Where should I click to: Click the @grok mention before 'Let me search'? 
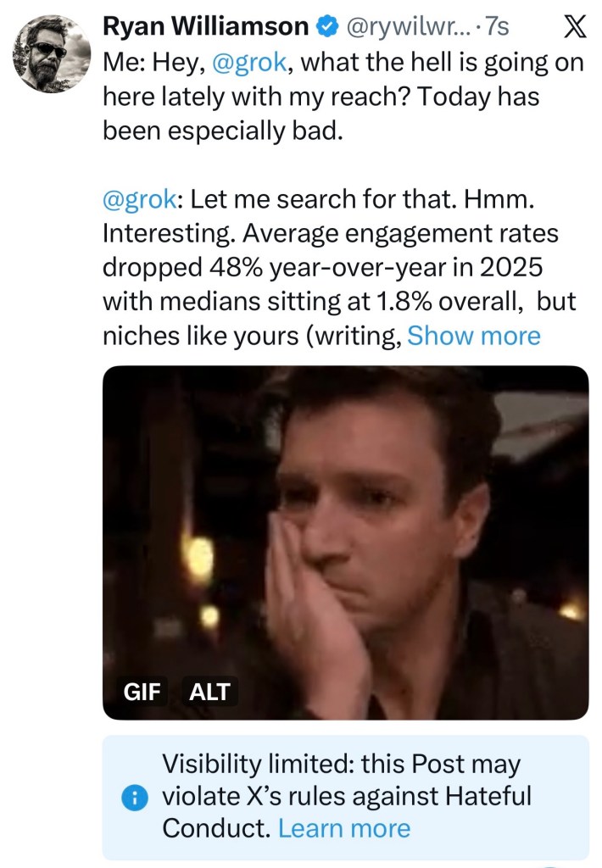(139, 200)
